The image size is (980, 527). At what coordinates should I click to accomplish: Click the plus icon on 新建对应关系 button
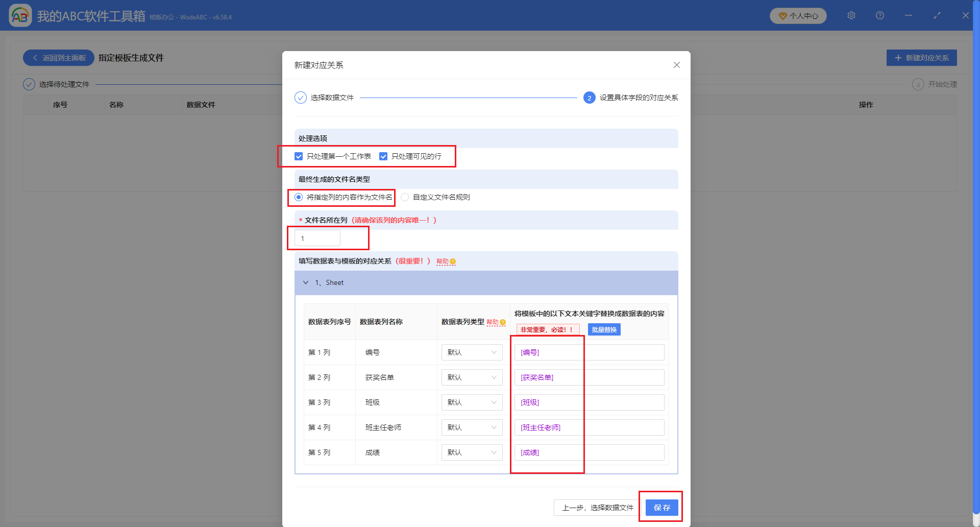(898, 58)
